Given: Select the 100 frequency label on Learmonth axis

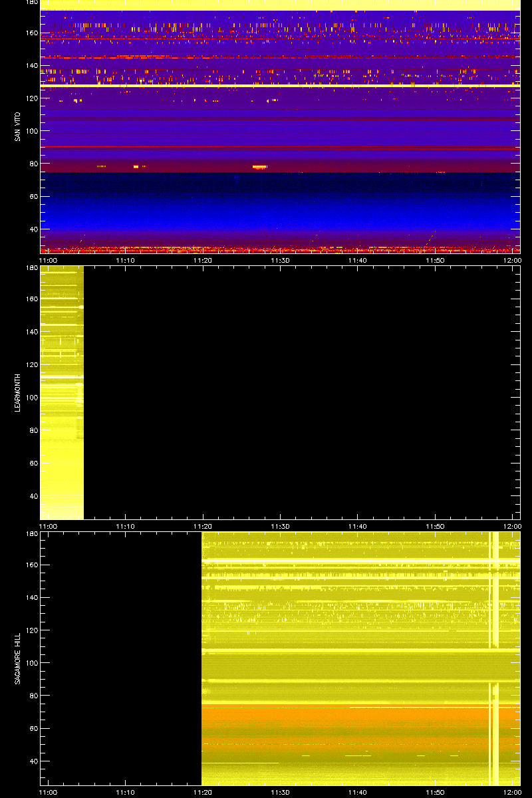Looking at the screenshot, I should (31, 397).
